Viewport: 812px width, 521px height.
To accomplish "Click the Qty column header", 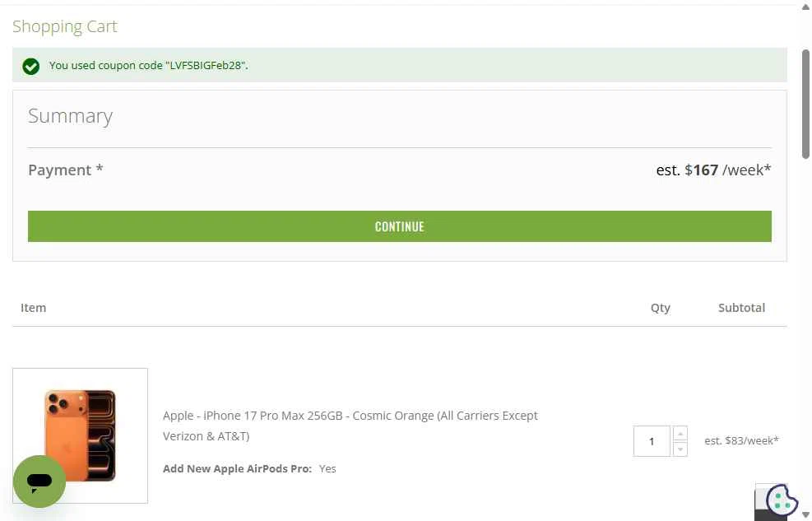I will click(661, 308).
